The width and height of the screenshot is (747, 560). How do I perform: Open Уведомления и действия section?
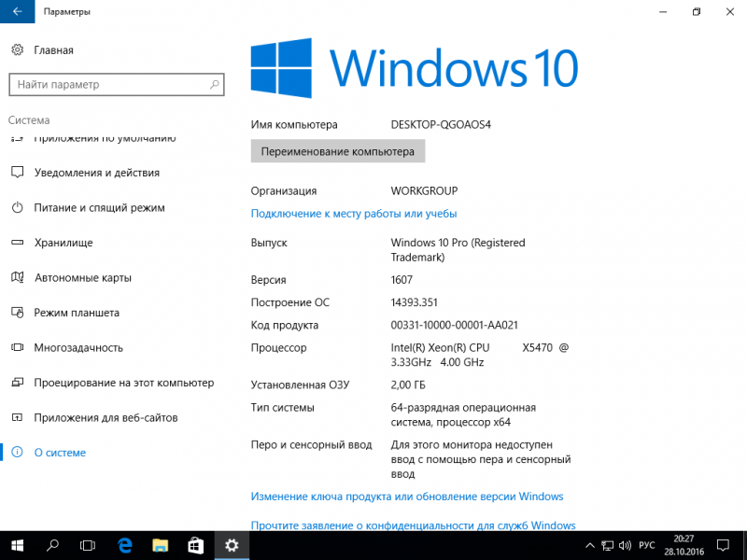[97, 173]
